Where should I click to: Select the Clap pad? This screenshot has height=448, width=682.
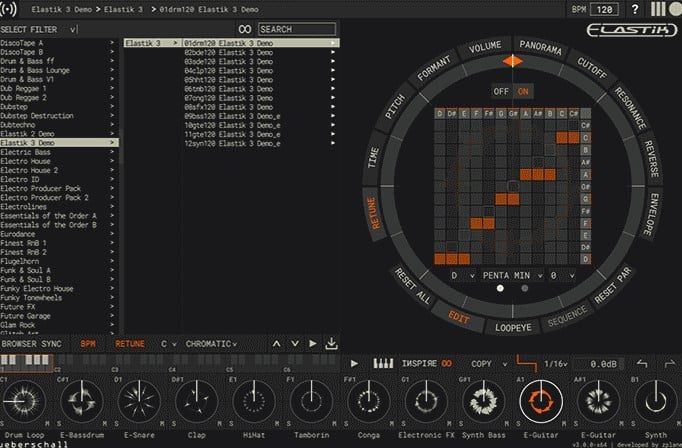tap(197, 401)
